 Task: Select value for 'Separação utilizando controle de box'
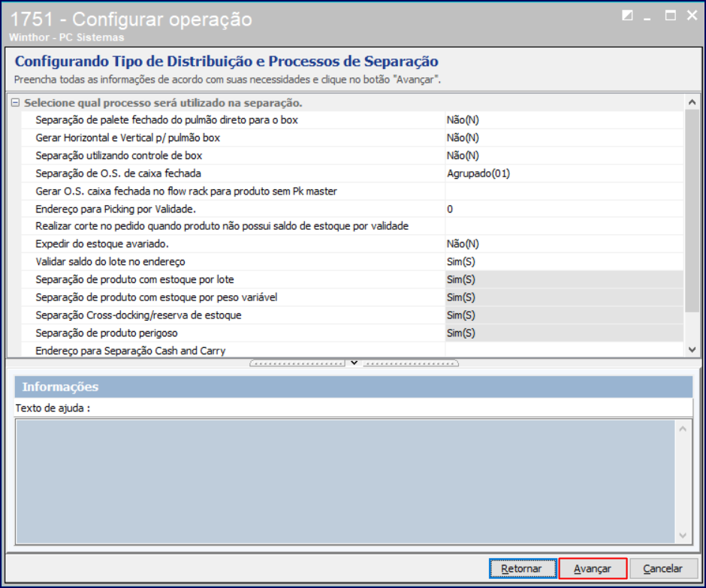pos(564,155)
